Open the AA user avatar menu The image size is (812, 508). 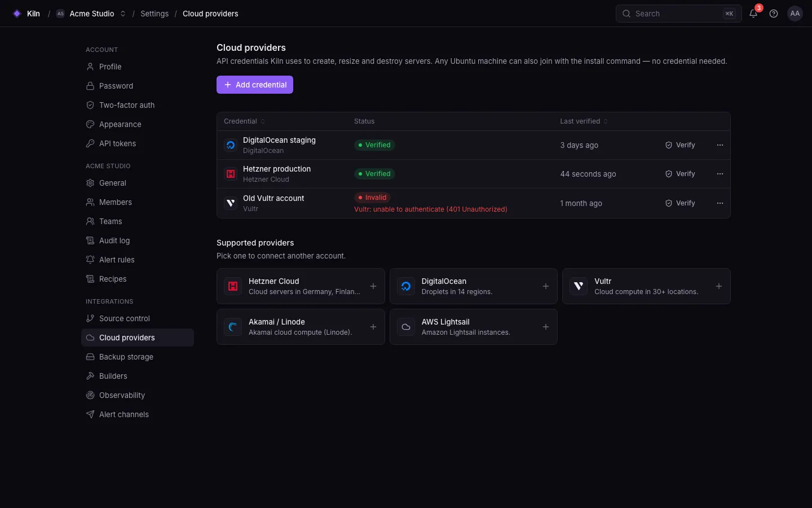(x=795, y=14)
